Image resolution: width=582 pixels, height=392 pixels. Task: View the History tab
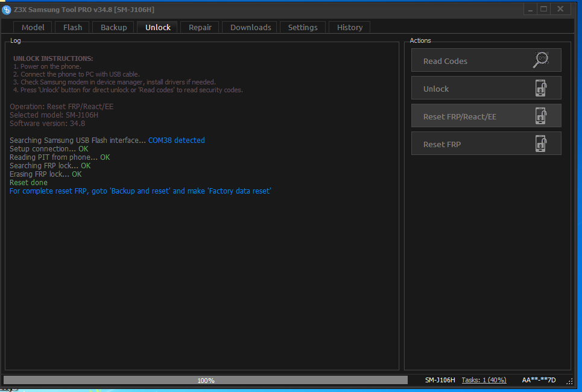tap(350, 28)
